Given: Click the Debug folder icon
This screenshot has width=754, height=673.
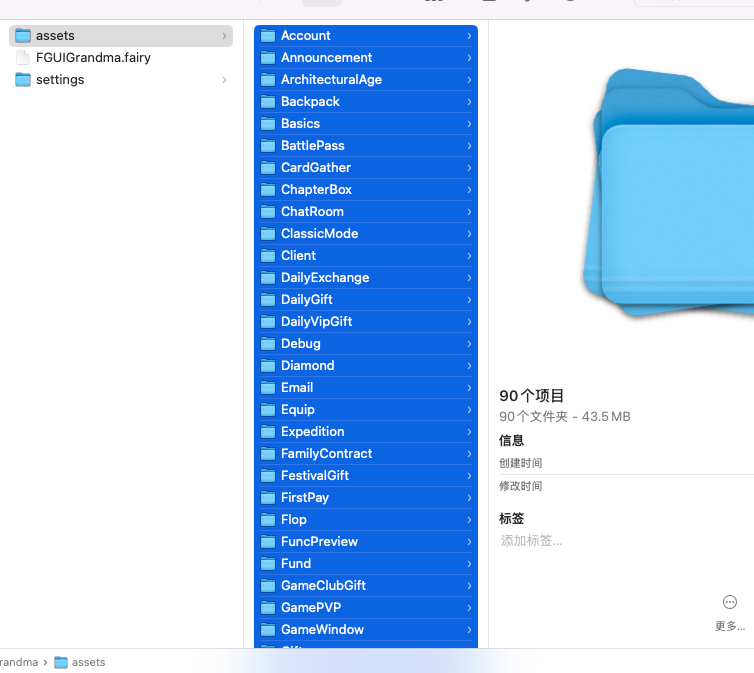Looking at the screenshot, I should coord(268,344).
